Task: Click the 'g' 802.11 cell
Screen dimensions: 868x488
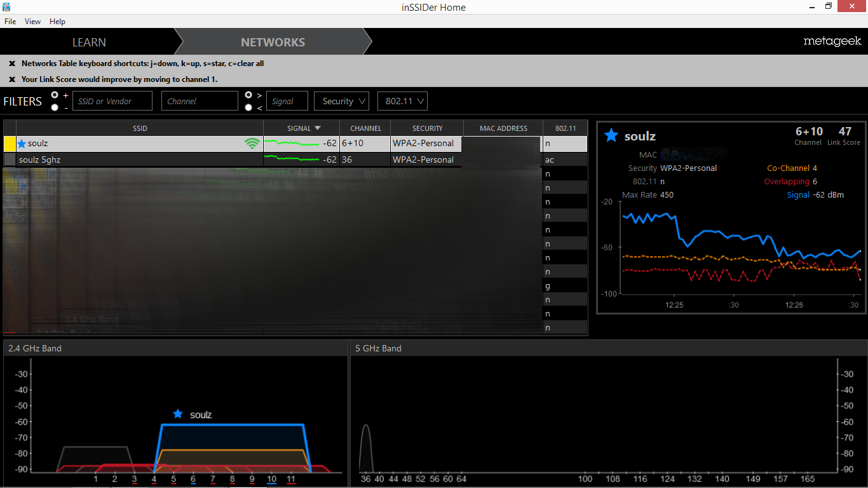Action: pyautogui.click(x=566, y=286)
